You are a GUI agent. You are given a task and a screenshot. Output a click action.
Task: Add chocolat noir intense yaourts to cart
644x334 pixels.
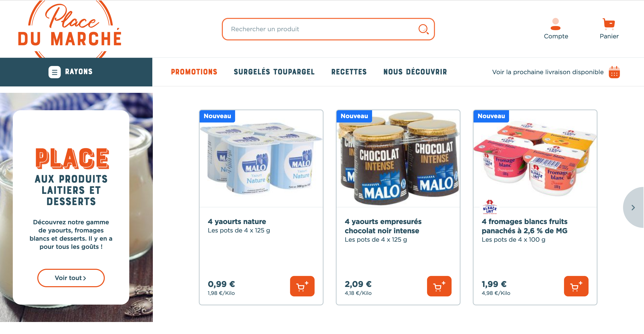point(439,286)
